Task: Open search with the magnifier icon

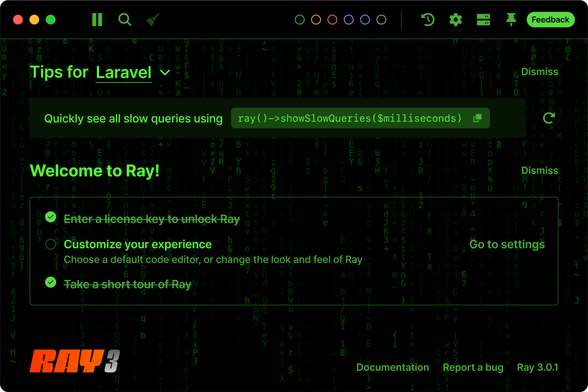Action: 125,20
